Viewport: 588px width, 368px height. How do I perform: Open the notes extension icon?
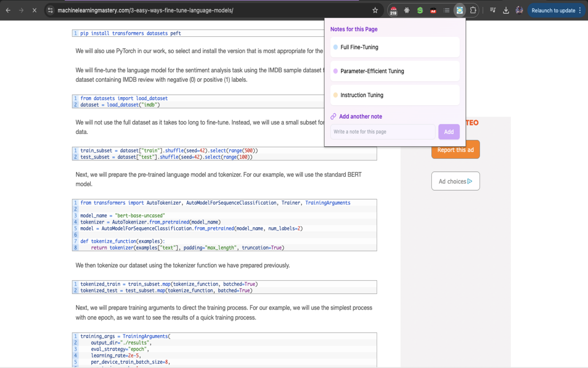459,10
